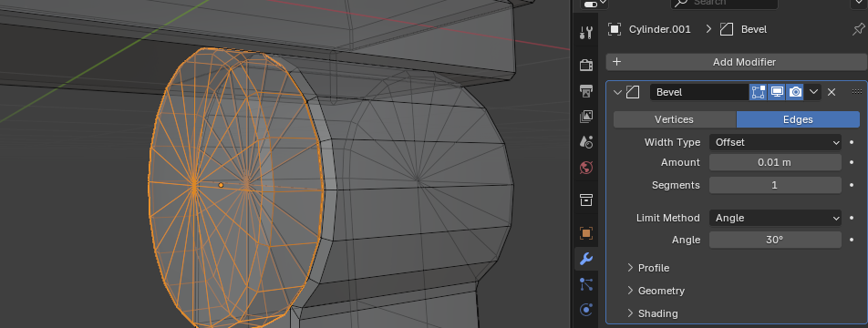
Task: Open the Output properties tab
Action: (x=586, y=90)
